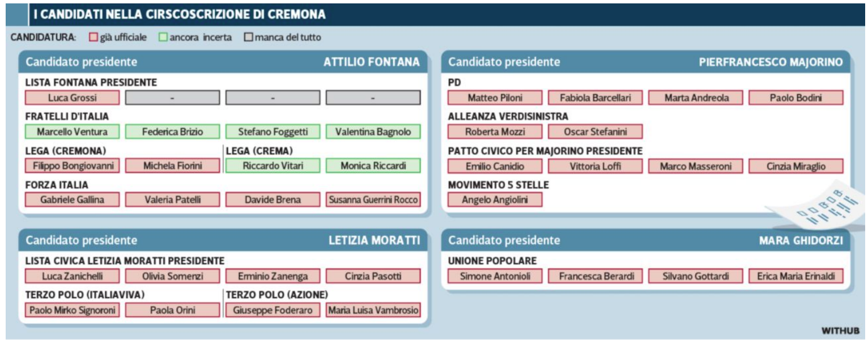Screen dimensions: 868x343
Task: Select Marcello Ventura under Fratelli d'Italia
Action: [73, 132]
